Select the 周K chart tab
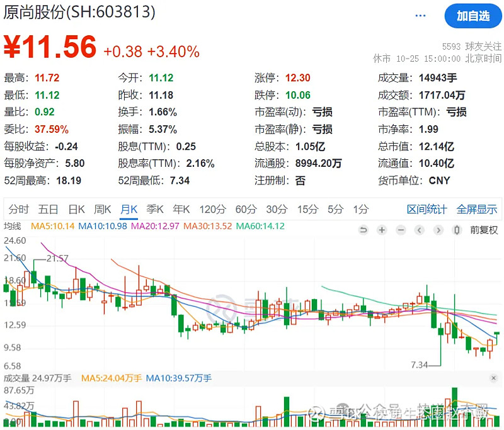The height and width of the screenshot is (430, 504). pyautogui.click(x=102, y=210)
